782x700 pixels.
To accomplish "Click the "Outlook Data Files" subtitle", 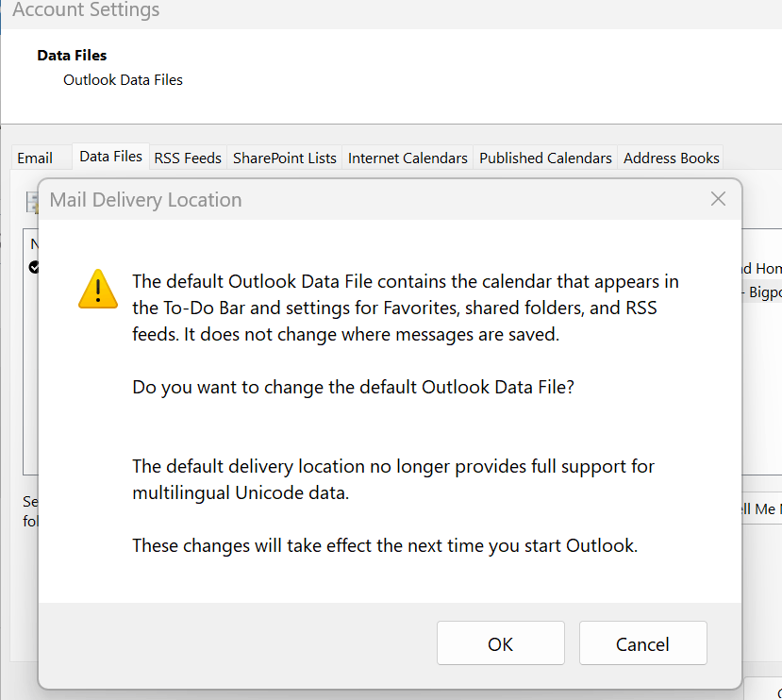I will 123,80.
